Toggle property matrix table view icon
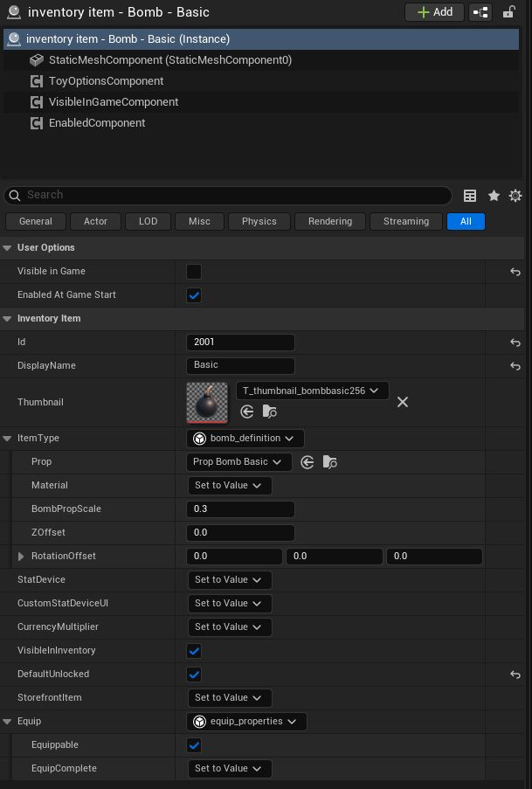The width and height of the screenshot is (532, 789). [470, 196]
